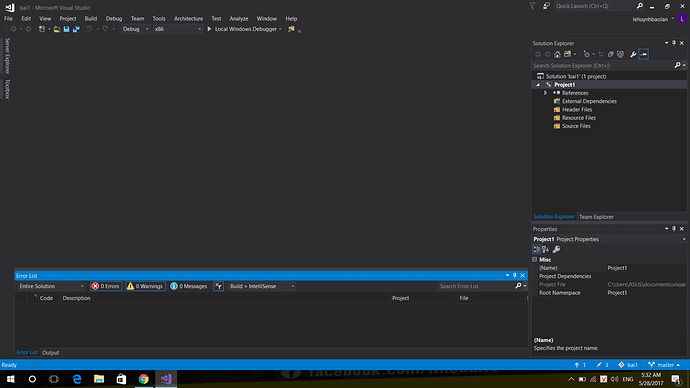
Task: Click the Property Pages icon in Properties
Action: coord(557,249)
